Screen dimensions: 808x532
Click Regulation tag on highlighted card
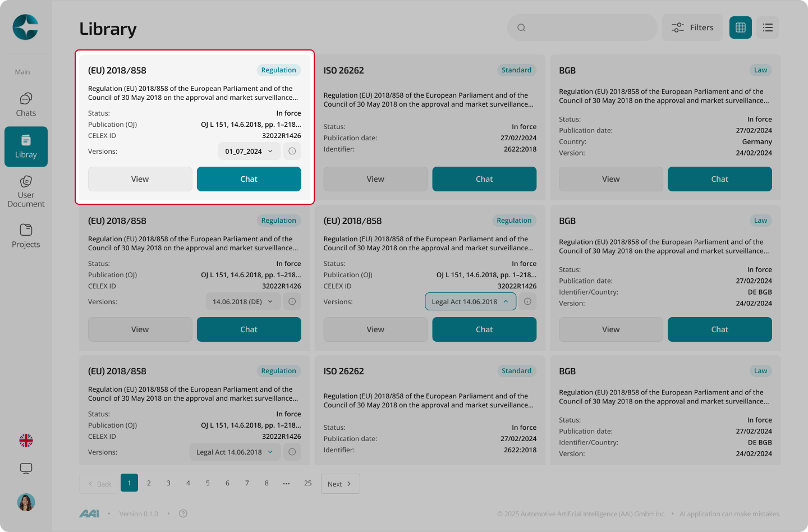click(x=279, y=70)
